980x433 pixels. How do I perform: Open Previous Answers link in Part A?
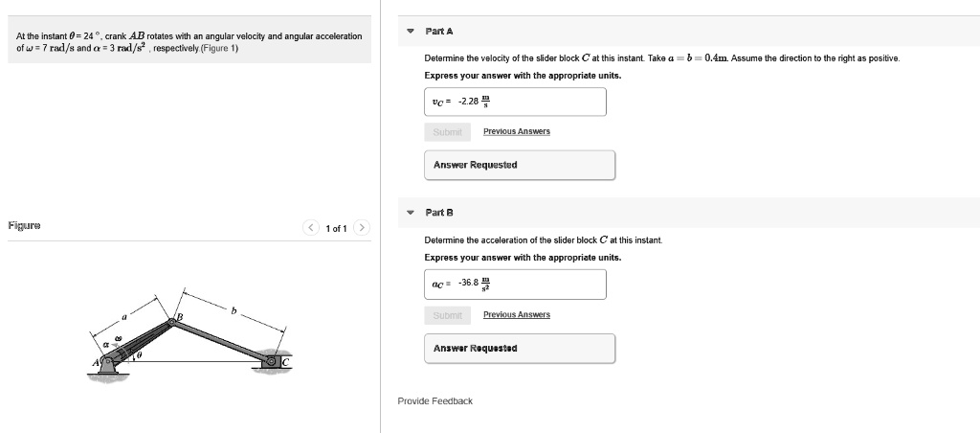click(x=516, y=131)
